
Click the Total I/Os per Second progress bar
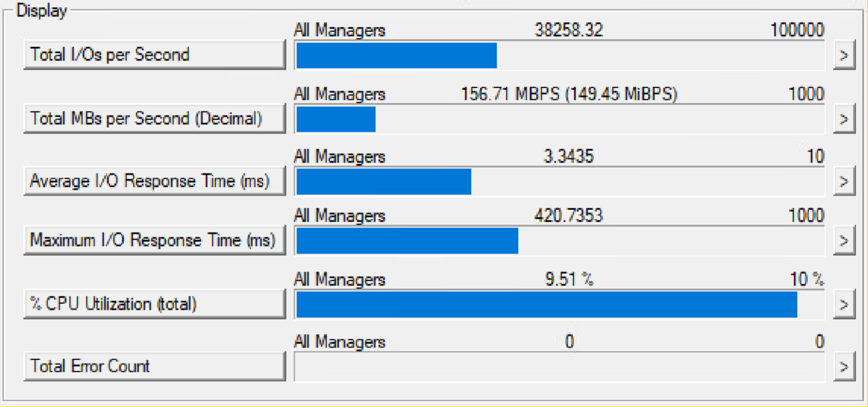pos(560,56)
